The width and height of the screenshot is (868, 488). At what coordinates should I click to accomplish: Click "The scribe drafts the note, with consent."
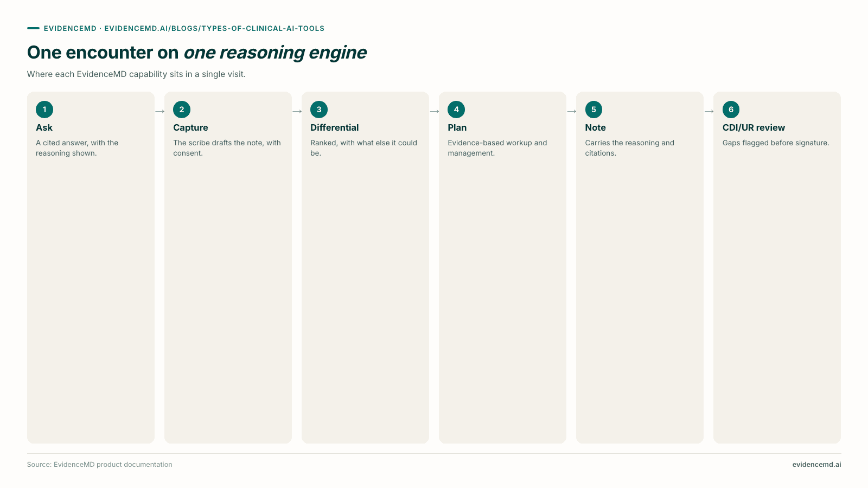pyautogui.click(x=227, y=148)
